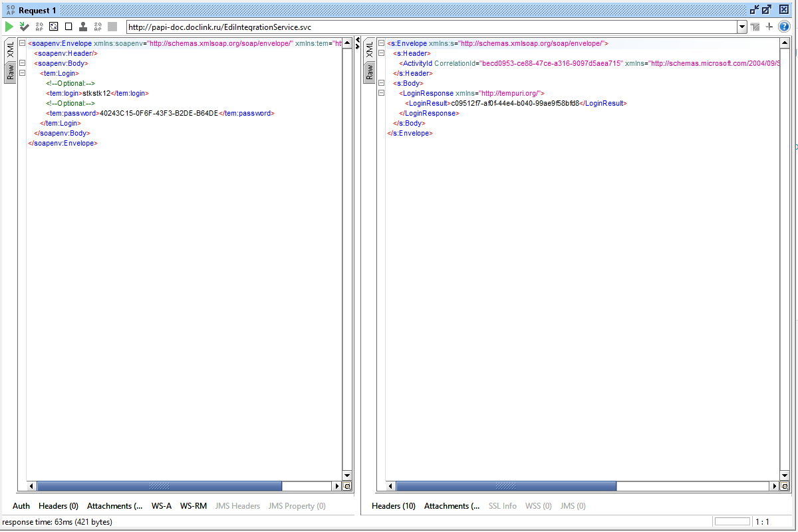798x532 pixels.
Task: Open response Headers (10) tab
Action: (x=394, y=506)
